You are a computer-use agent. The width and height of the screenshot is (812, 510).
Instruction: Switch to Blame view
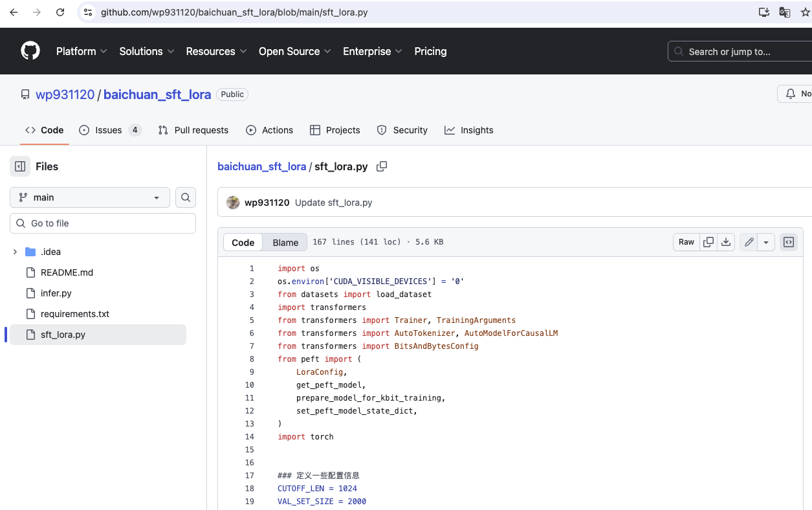pyautogui.click(x=285, y=242)
